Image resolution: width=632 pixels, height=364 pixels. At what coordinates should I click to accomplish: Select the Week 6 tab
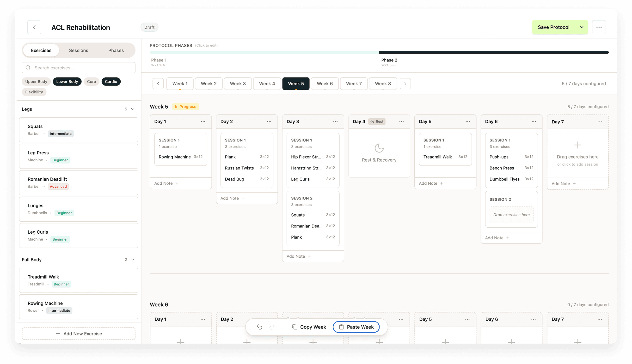(x=324, y=84)
